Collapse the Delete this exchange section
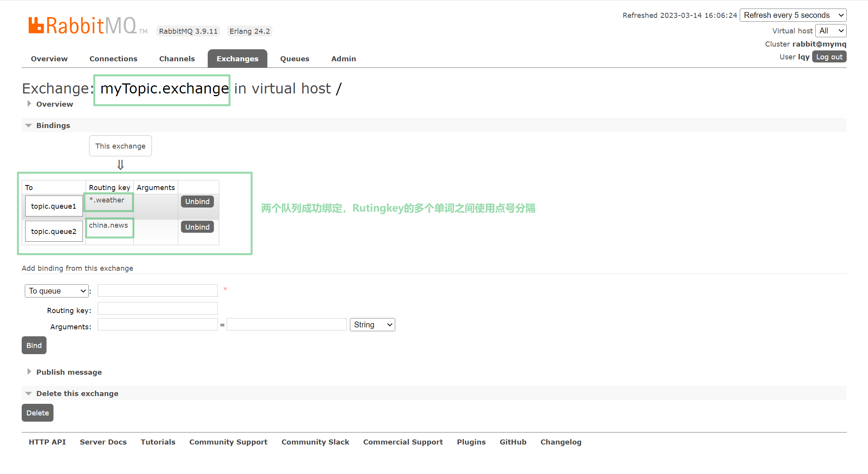This screenshot has height=474, width=868. (x=77, y=393)
